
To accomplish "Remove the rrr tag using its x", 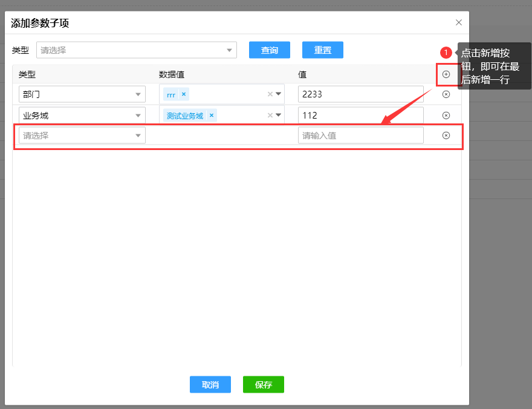I will (184, 94).
